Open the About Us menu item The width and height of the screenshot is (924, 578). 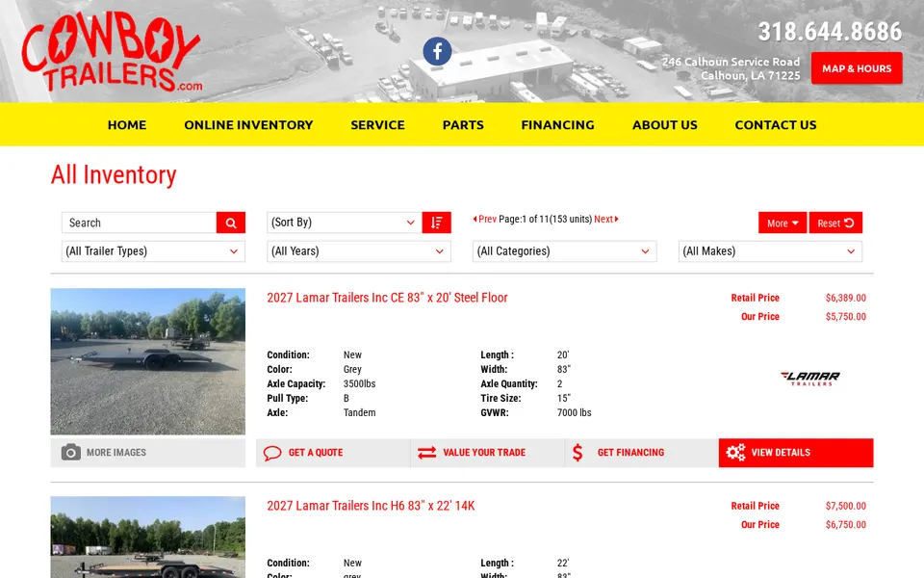click(665, 125)
